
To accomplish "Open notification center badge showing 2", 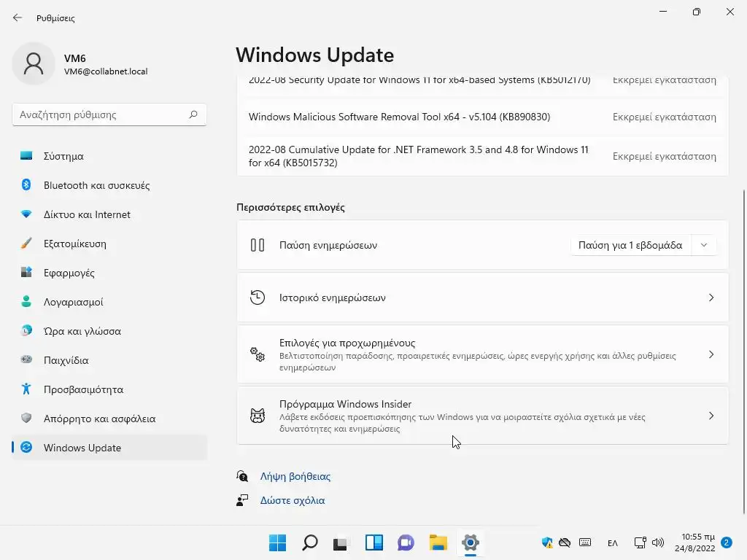I will [727, 542].
